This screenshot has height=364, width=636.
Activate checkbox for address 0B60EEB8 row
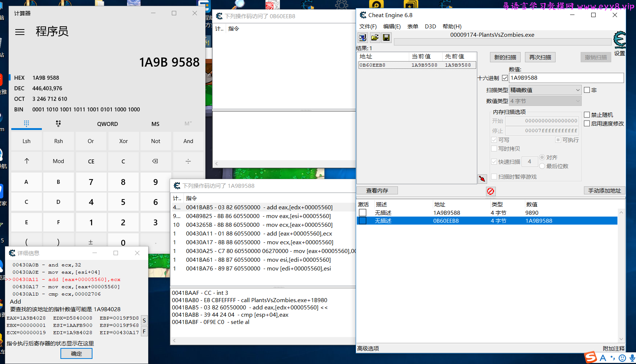click(363, 221)
